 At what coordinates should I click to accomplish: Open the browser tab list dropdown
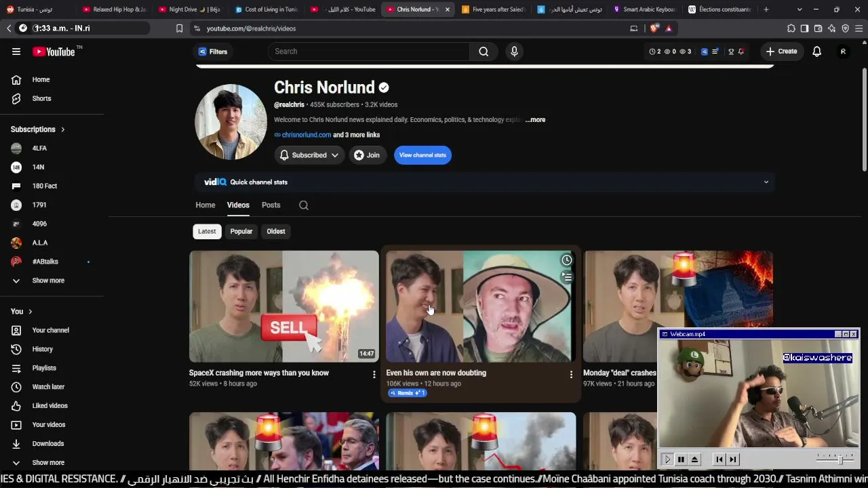point(800,9)
